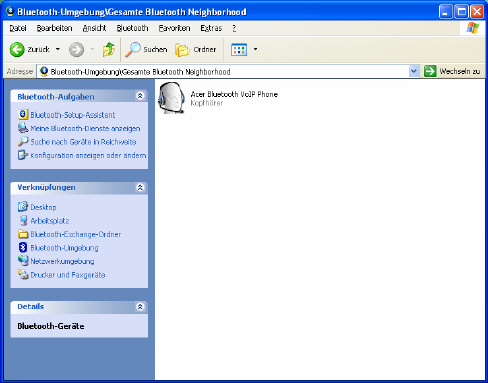The image size is (488, 383).
Task: Click the Drucker und Faxgeräte printer icon
Action: tap(23, 274)
